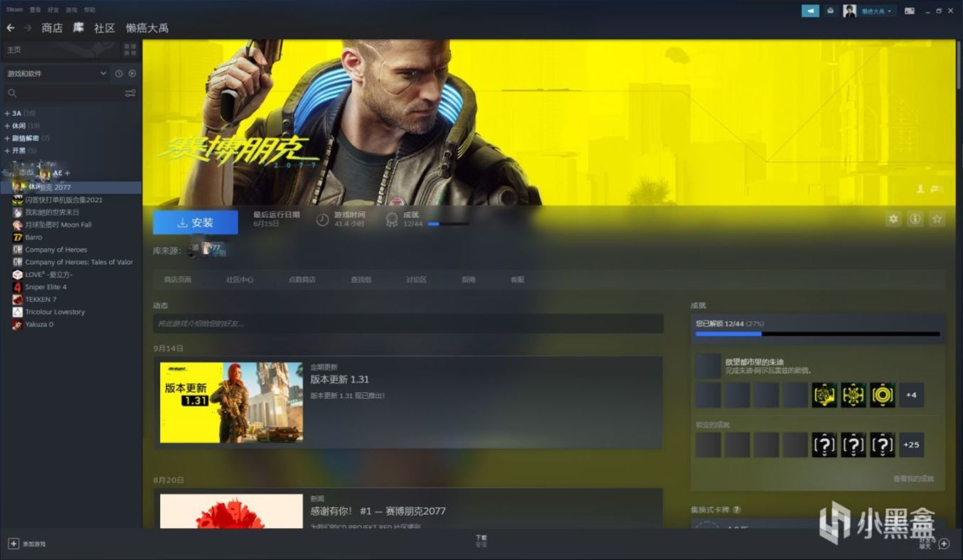
Task: Go to the 商店 tab
Action: click(x=52, y=28)
